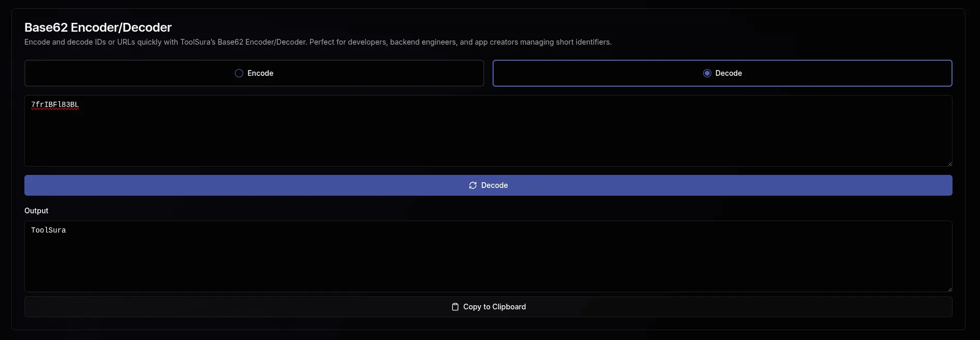Viewport: 980px width, 340px height.
Task: Select the Decode radio button
Action: tap(707, 73)
